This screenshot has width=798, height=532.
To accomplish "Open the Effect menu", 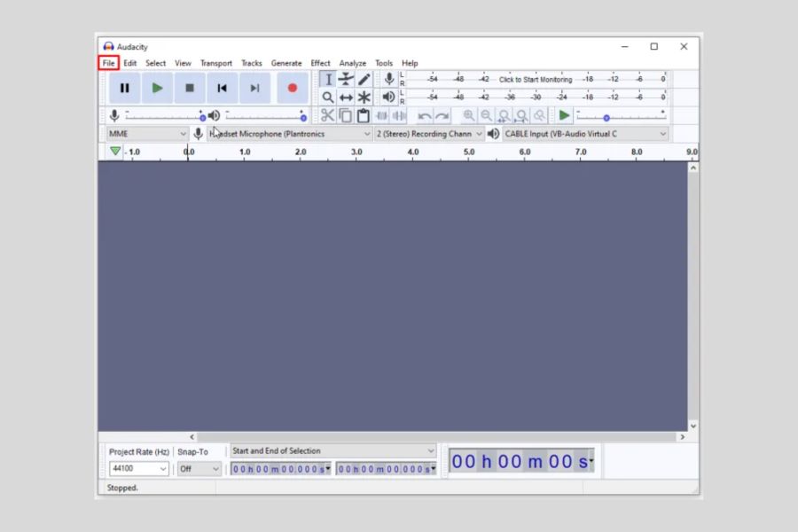I will tap(320, 63).
